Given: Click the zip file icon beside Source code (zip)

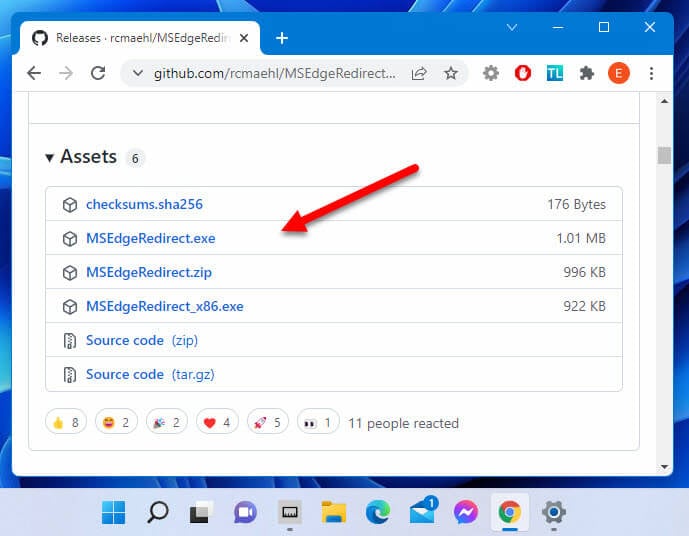Looking at the screenshot, I should (x=70, y=341).
